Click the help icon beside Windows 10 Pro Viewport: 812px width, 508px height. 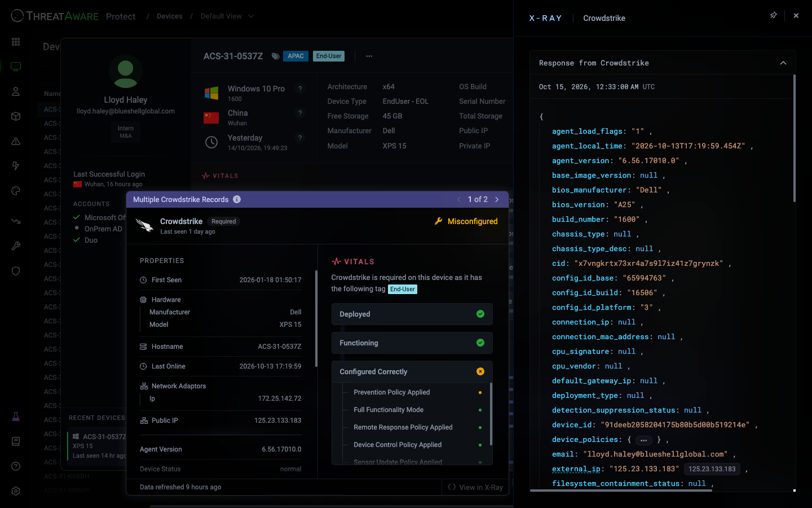[300, 89]
